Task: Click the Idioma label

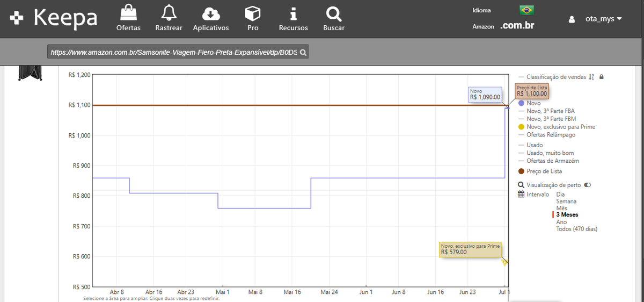Action: pyautogui.click(x=481, y=10)
